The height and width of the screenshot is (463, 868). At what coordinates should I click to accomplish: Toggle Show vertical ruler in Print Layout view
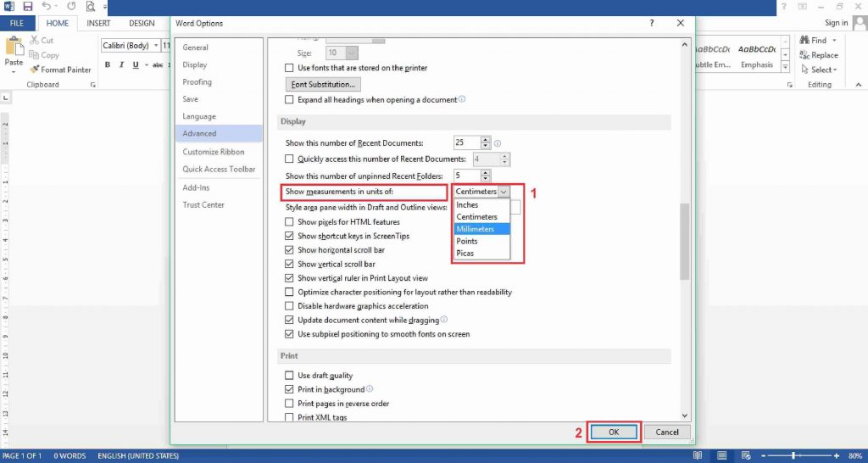coord(289,278)
